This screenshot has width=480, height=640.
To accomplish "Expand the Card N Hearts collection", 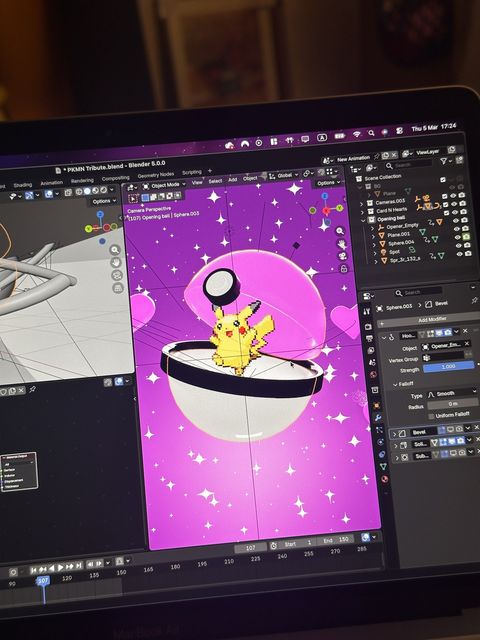I will tap(362, 212).
